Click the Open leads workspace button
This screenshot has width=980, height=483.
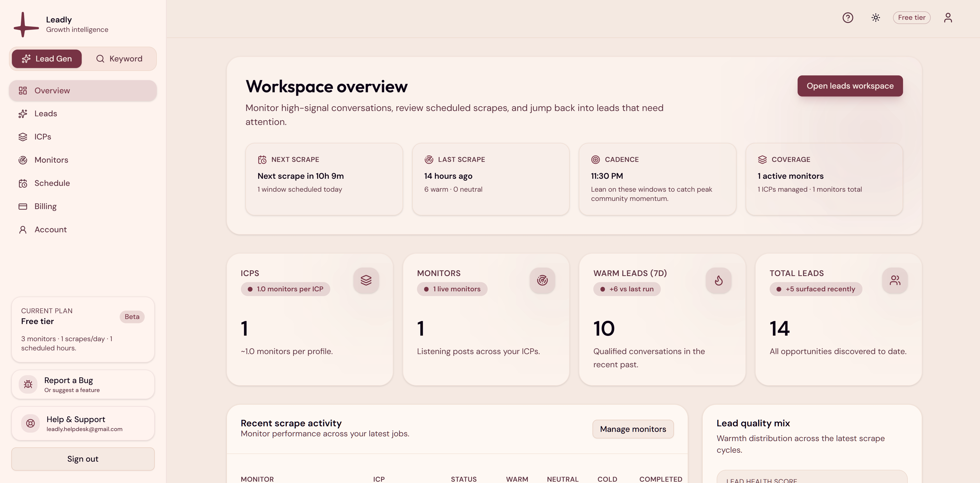pos(850,86)
